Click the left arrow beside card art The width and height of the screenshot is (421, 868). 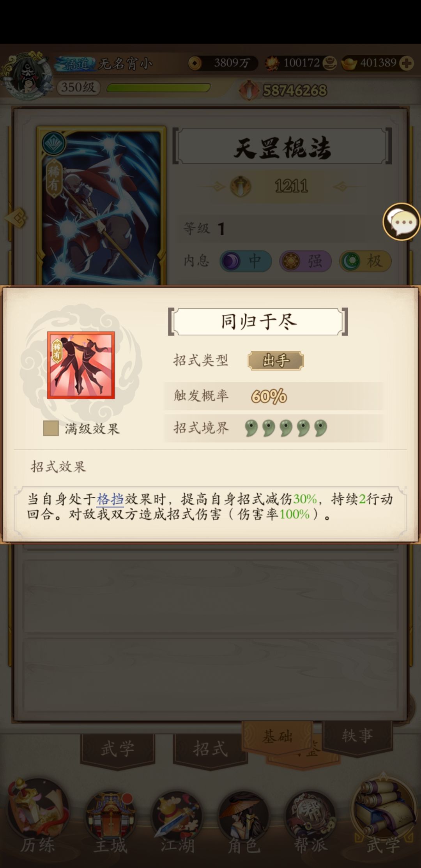point(16,218)
